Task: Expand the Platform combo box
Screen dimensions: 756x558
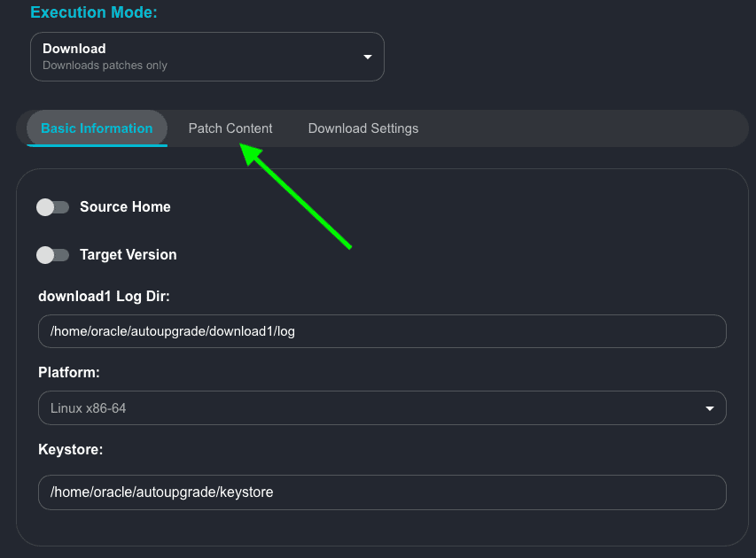Action: tap(382, 408)
